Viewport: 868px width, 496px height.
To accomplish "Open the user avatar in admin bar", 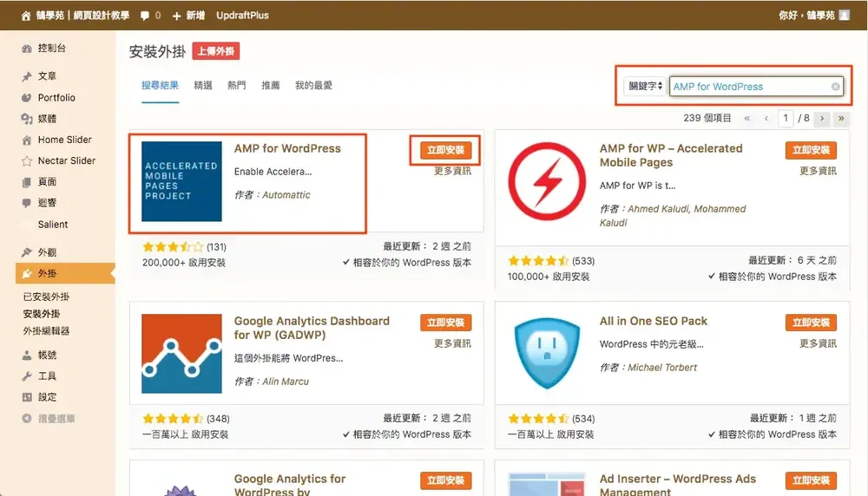I will (844, 15).
